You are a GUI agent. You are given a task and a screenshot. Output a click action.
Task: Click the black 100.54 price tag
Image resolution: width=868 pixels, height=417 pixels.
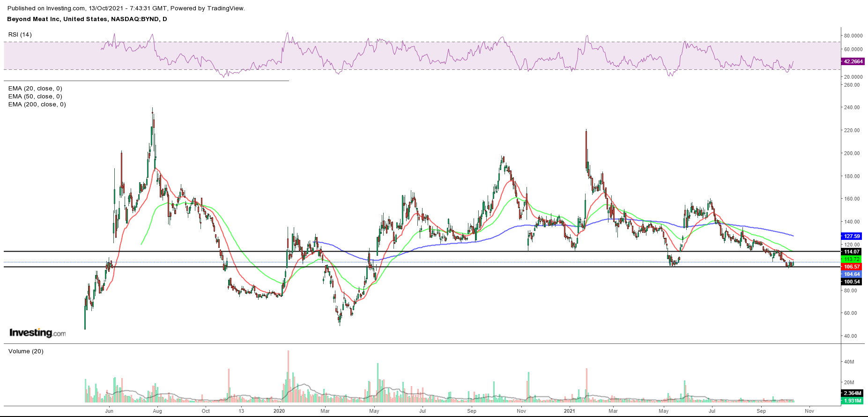coord(852,282)
